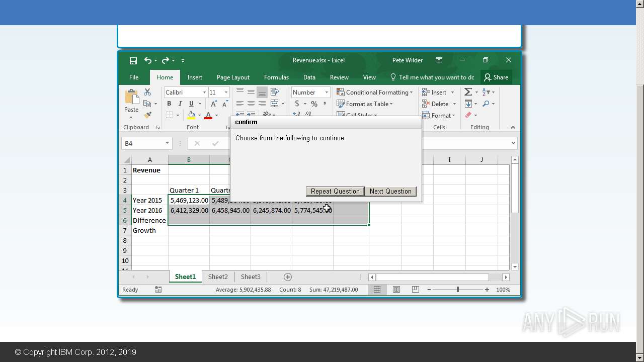Click the Borders icon
Viewport: 644px width, 362px height.
click(169, 115)
